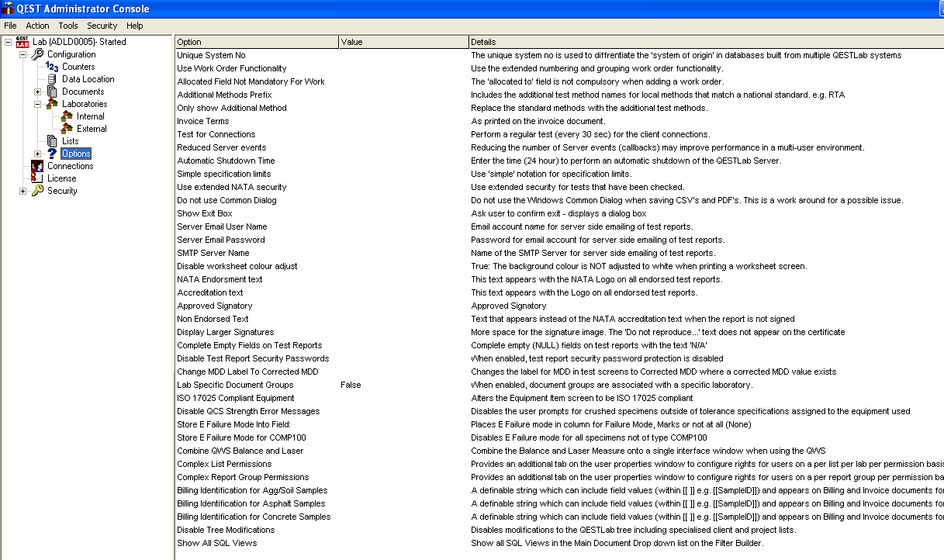Collapse the Laboratories tree node
The height and width of the screenshot is (560, 944).
(37, 104)
